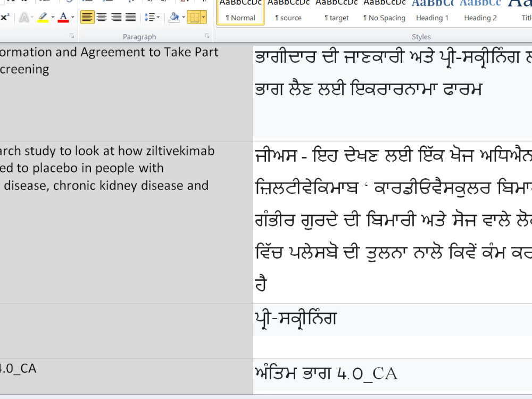This screenshot has height=399, width=532.
Task: Click the word 'creening' in the first row
Action: tap(24, 69)
